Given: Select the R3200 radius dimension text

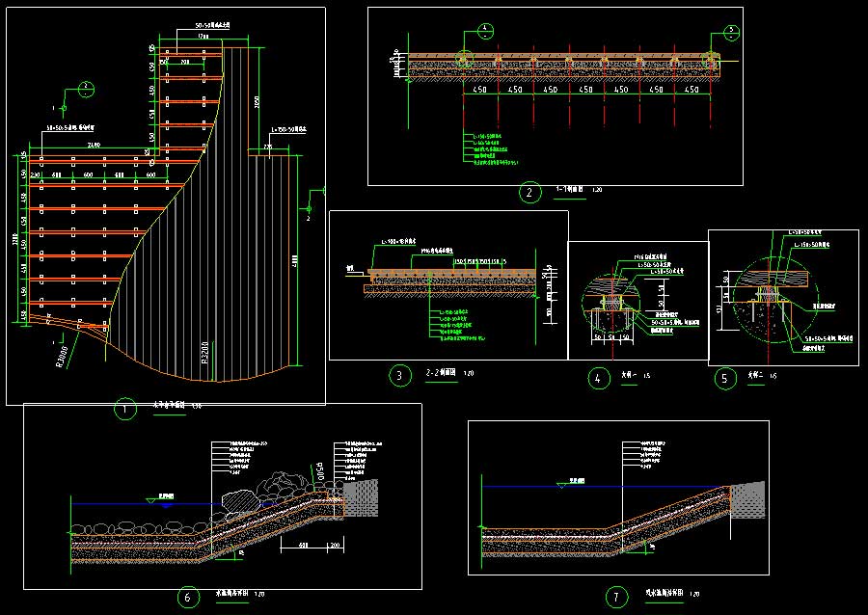Looking at the screenshot, I should pyautogui.click(x=204, y=352).
